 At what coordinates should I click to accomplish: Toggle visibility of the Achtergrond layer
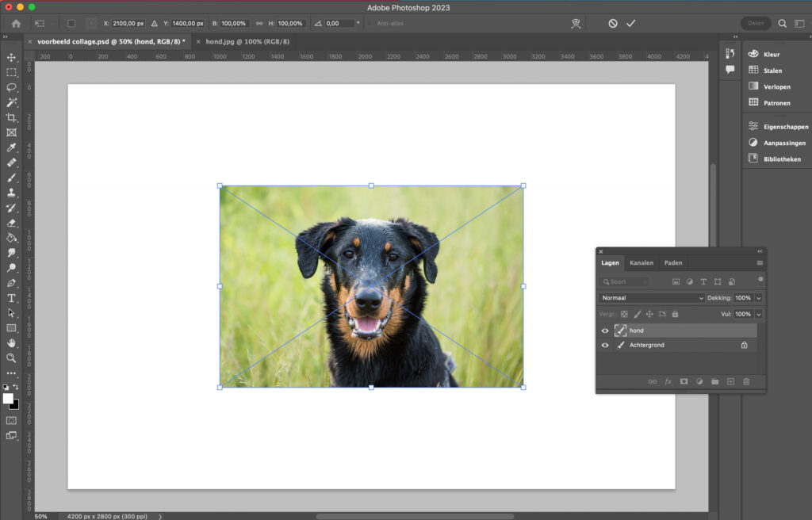(x=606, y=346)
